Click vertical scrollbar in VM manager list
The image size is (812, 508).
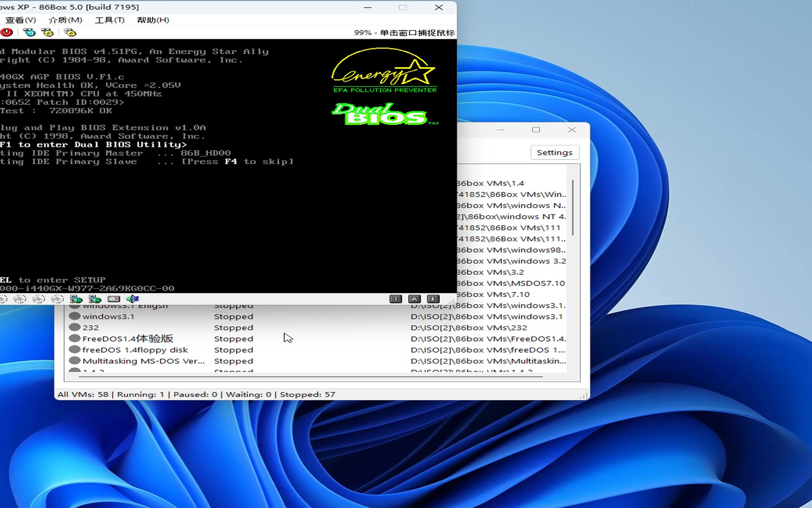[572, 207]
